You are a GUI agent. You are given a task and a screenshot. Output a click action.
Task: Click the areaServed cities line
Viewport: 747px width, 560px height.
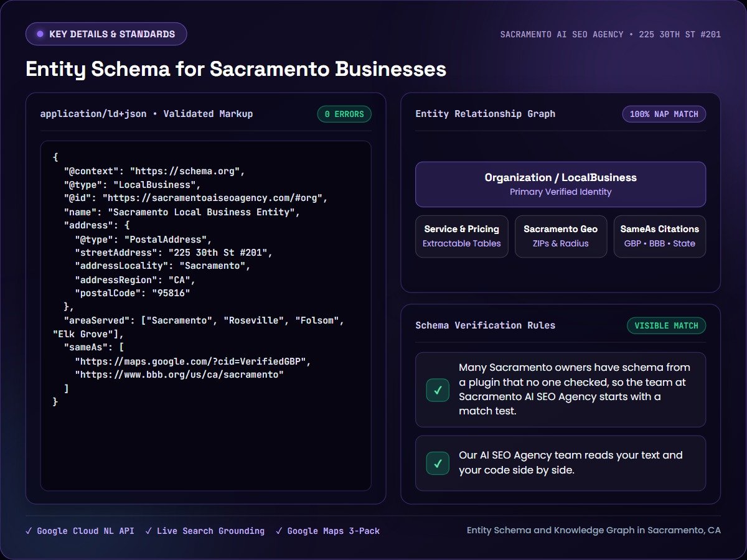coord(199,327)
